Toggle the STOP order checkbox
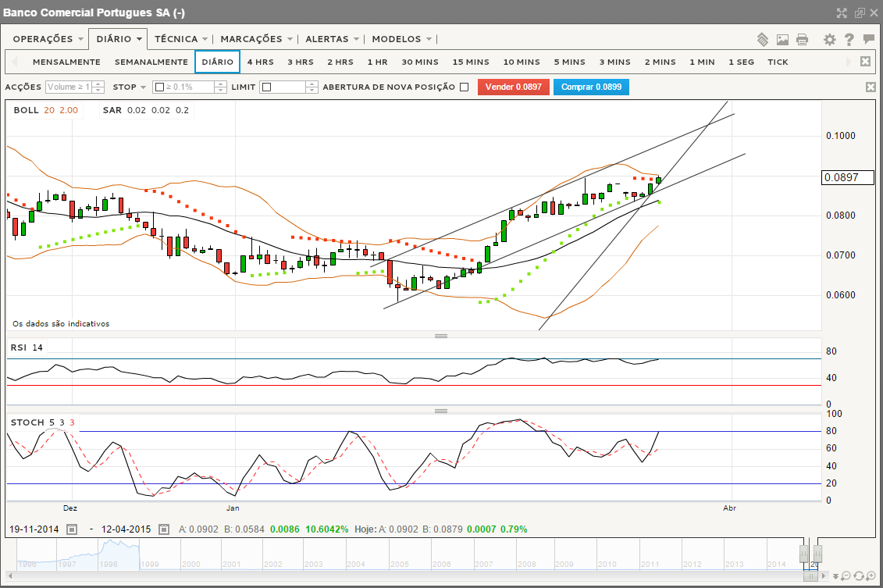Screen dimensions: 883x588 (x=159, y=87)
